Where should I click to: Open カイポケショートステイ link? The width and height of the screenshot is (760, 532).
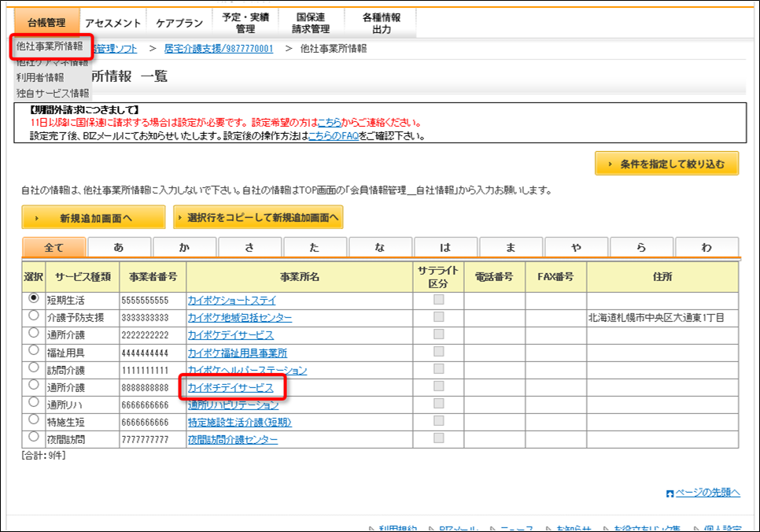231,301
